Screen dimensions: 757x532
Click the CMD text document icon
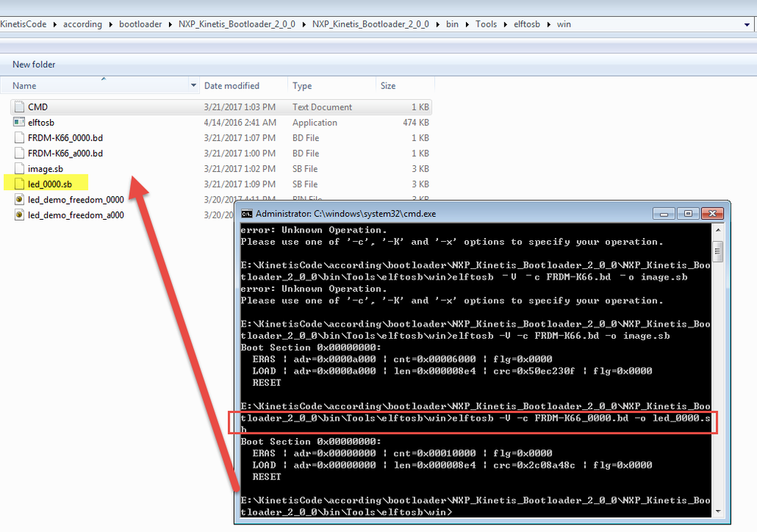(19, 107)
